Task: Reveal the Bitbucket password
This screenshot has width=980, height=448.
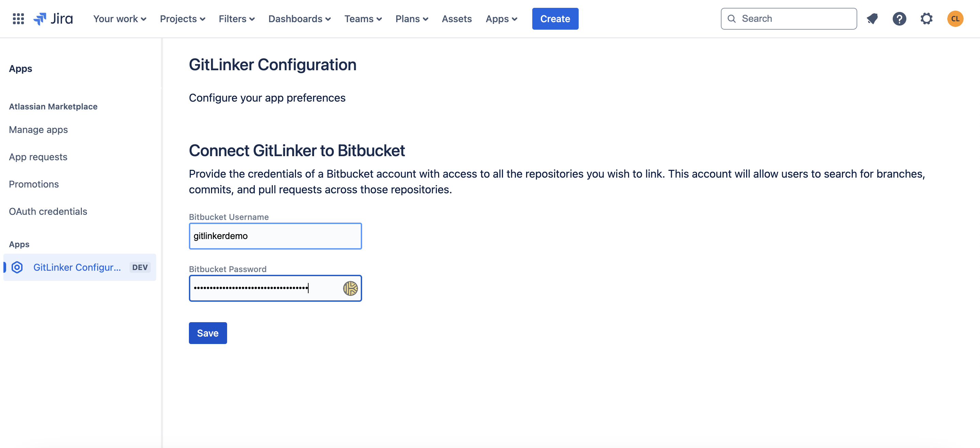Action: click(350, 288)
